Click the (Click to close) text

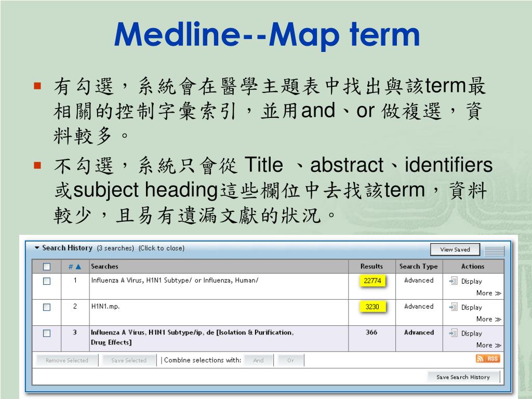coord(162,248)
